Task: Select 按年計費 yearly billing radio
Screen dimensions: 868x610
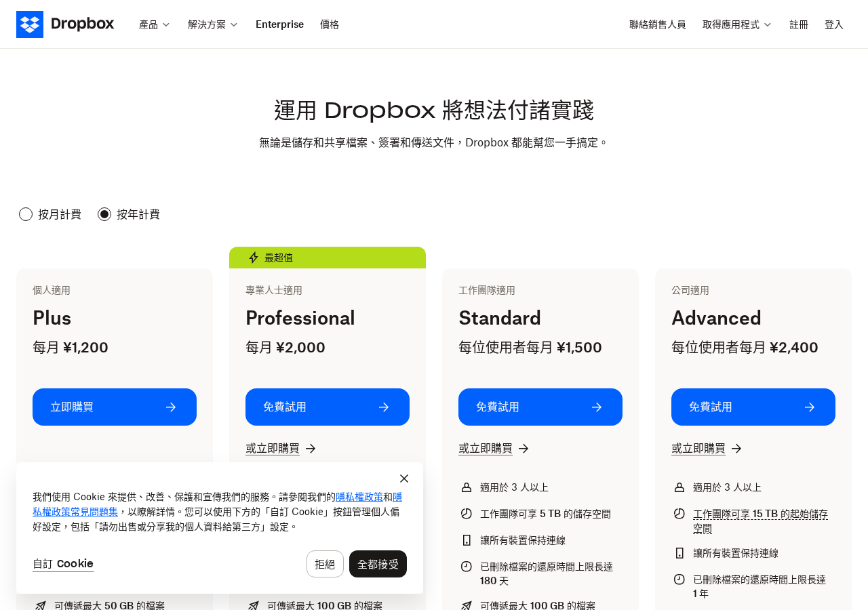Action: click(x=104, y=214)
